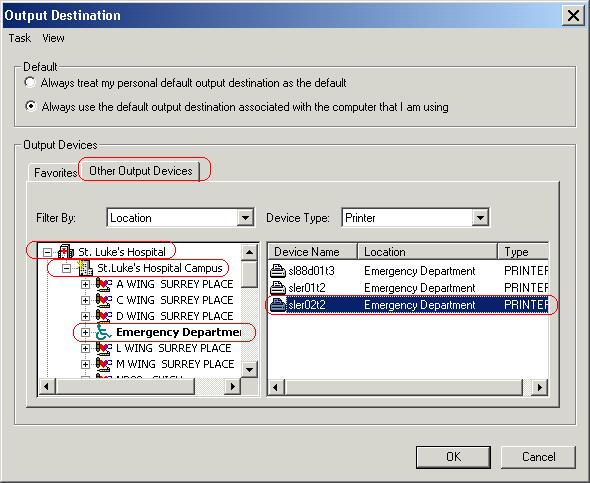This screenshot has height=483, width=590.
Task: Open the Filter By Location dropdown
Action: point(245,218)
